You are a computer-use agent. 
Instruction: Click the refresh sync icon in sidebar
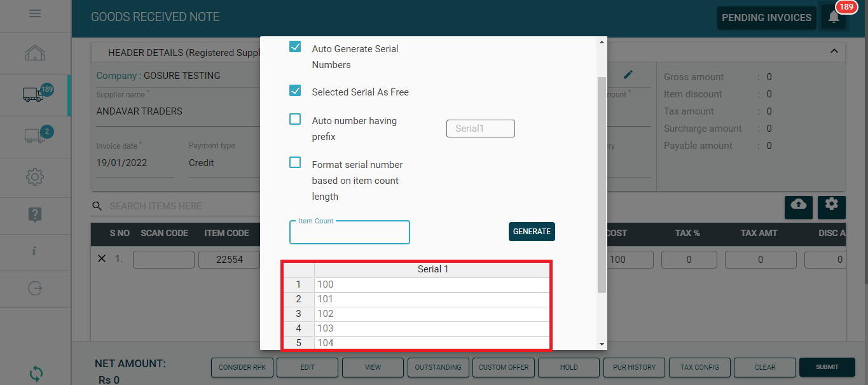35,373
